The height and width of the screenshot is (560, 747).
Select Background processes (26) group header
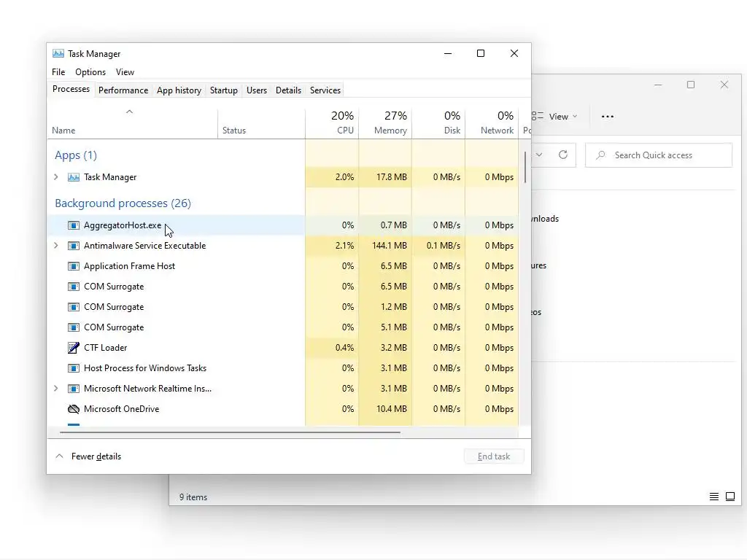[123, 203]
